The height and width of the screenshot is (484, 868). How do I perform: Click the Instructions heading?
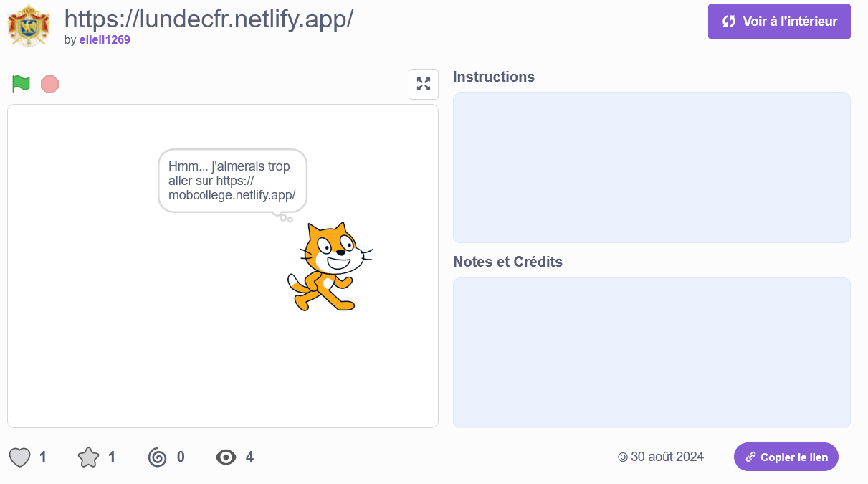click(x=494, y=77)
